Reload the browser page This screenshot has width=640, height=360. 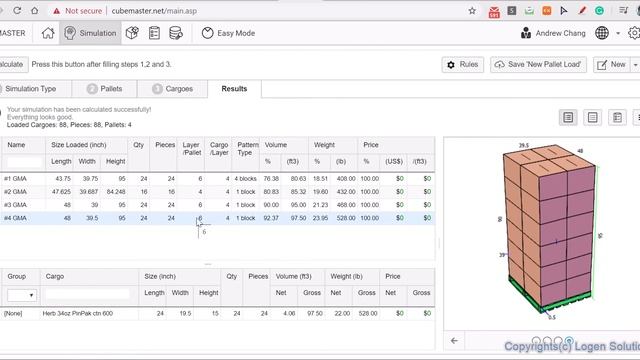[x=17, y=11]
